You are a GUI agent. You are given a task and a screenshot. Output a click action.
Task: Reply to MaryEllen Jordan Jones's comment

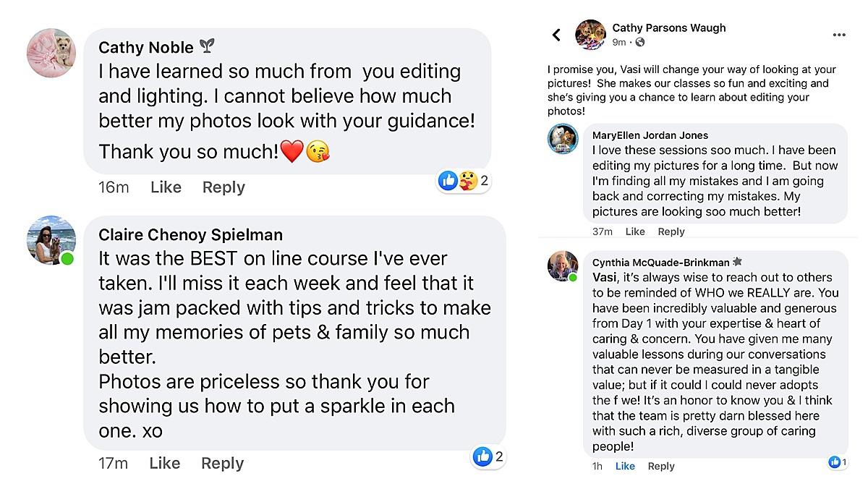(x=671, y=231)
